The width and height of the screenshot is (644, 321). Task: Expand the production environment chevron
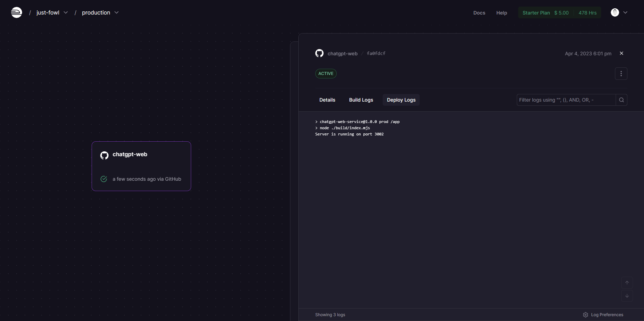pos(116,12)
